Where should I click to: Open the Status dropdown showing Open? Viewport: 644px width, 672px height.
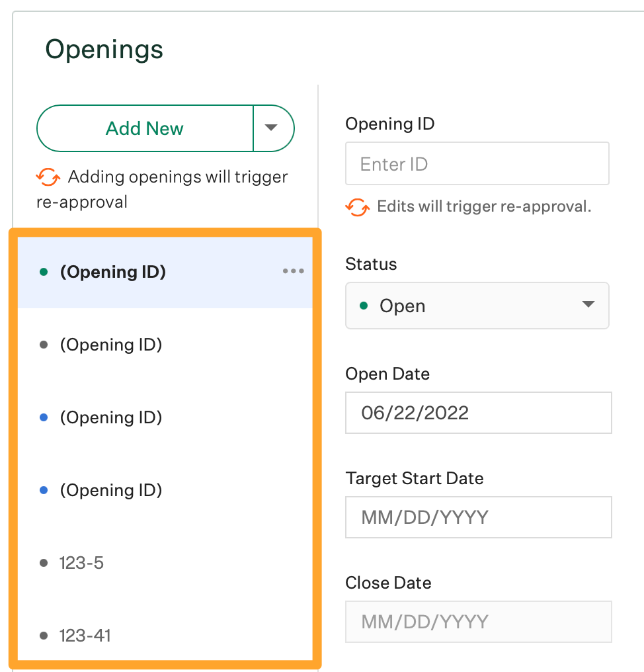click(477, 306)
